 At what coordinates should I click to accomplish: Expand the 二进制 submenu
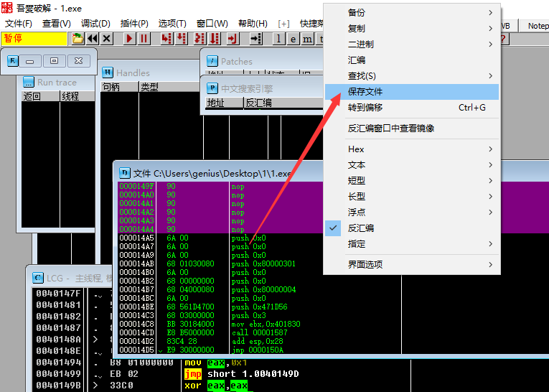click(x=412, y=44)
